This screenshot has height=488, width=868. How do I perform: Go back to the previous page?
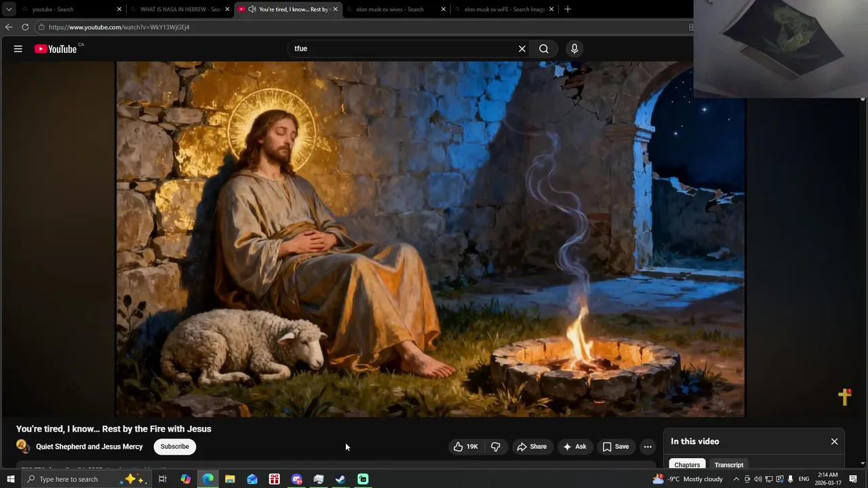click(9, 27)
